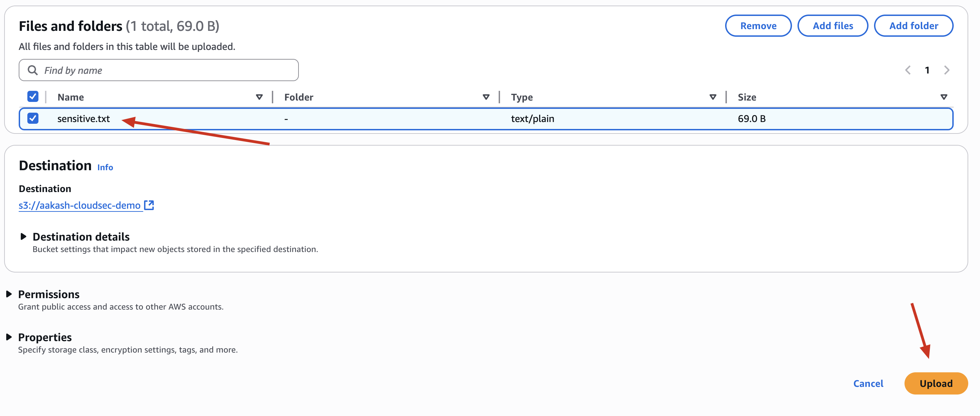The image size is (980, 416).
Task: Open the Destination Info link
Action: (105, 167)
